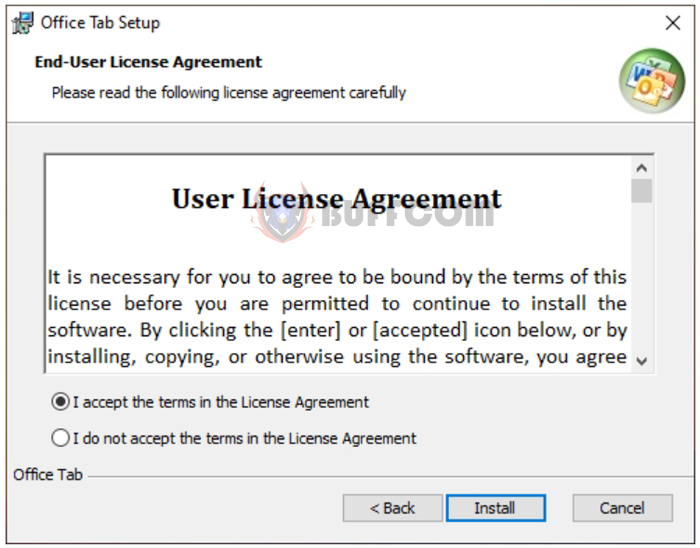Click the license scrollbar up arrow

pyautogui.click(x=642, y=168)
